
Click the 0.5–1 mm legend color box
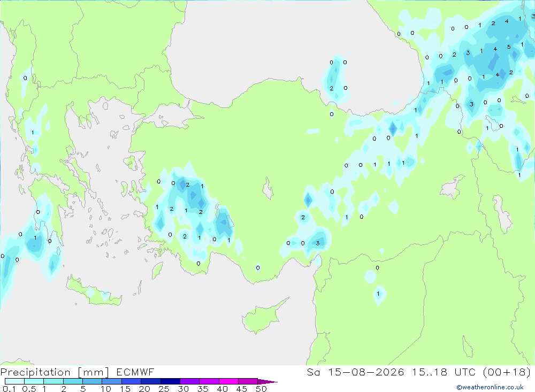pyautogui.click(x=34, y=381)
